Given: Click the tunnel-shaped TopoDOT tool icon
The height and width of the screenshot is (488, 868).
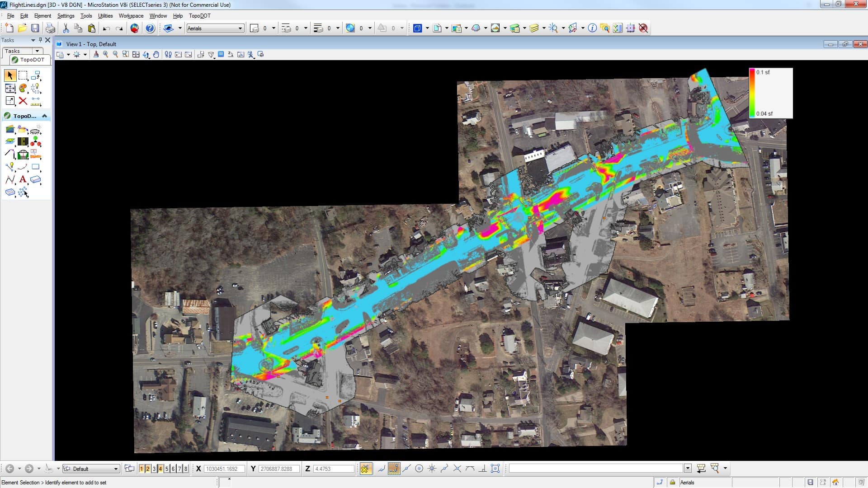Looking at the screenshot, I should [23, 155].
